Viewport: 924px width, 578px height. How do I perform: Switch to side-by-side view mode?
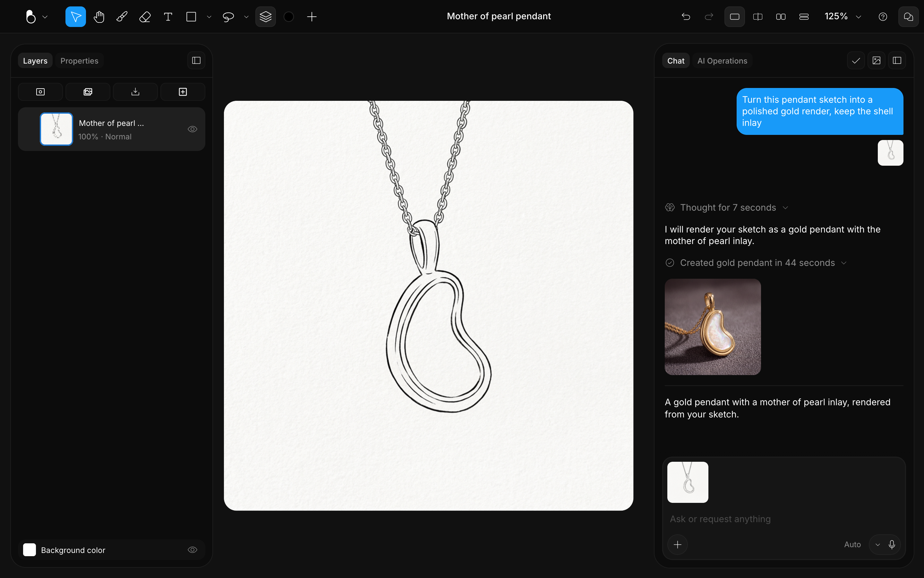tap(781, 16)
